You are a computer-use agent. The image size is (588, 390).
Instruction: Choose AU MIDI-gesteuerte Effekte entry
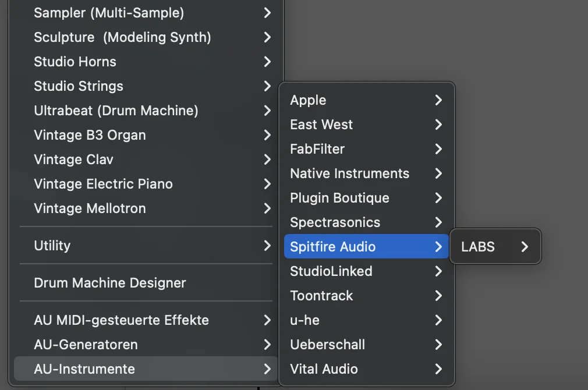pyautogui.click(x=146, y=320)
